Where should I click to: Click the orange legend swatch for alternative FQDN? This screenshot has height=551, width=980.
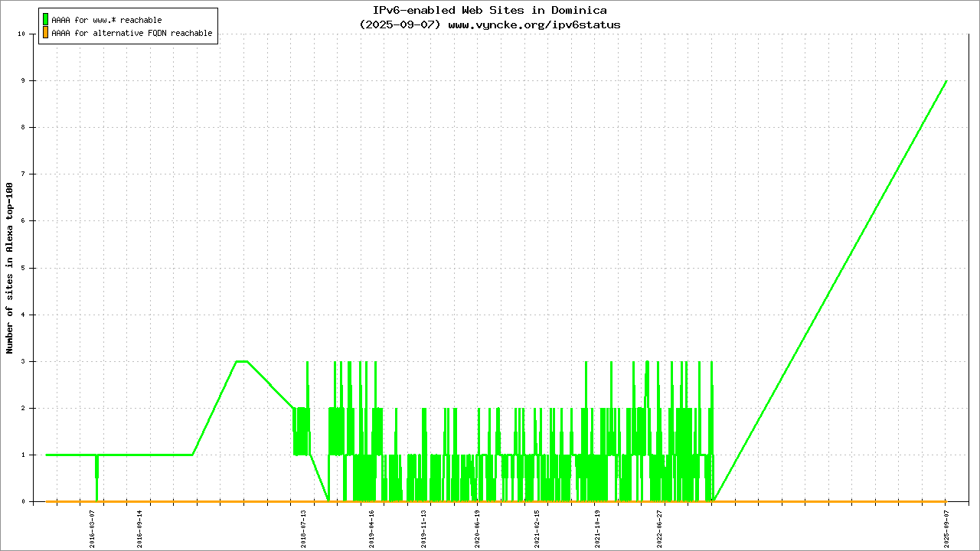[46, 33]
